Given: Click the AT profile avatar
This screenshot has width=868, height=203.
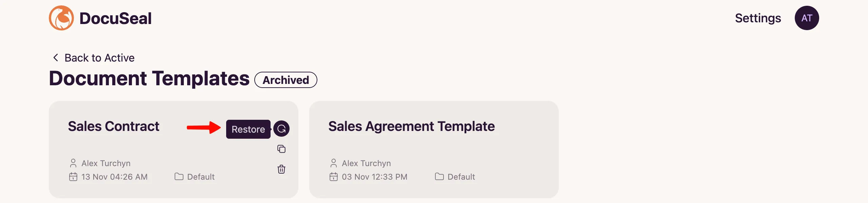Looking at the screenshot, I should coord(807,18).
